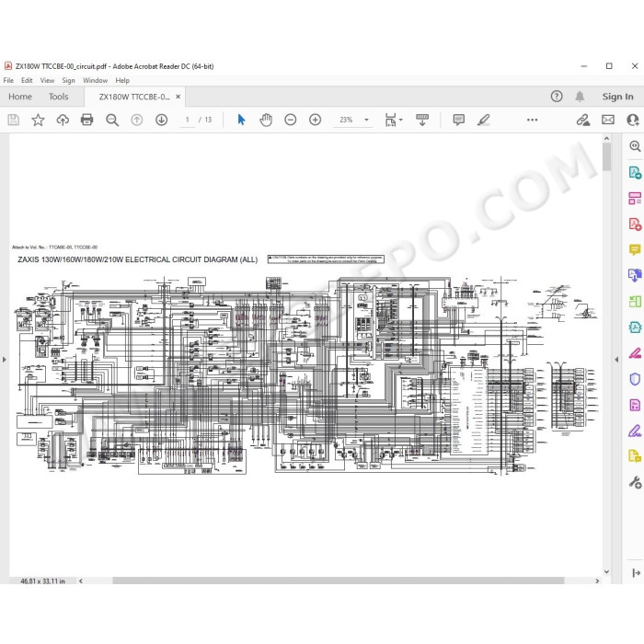
Task: Go to the next page arrow
Action: tap(161, 120)
